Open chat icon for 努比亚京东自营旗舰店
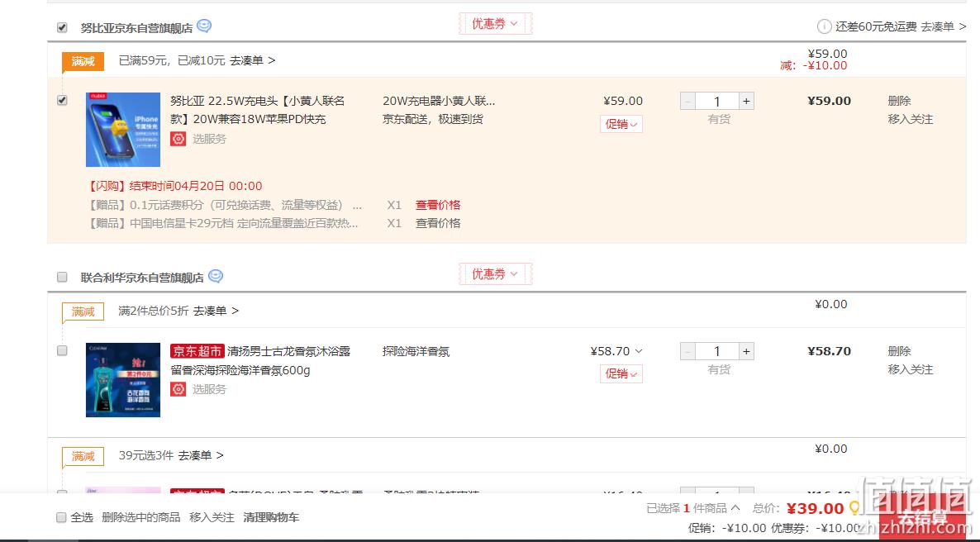 [x=204, y=26]
